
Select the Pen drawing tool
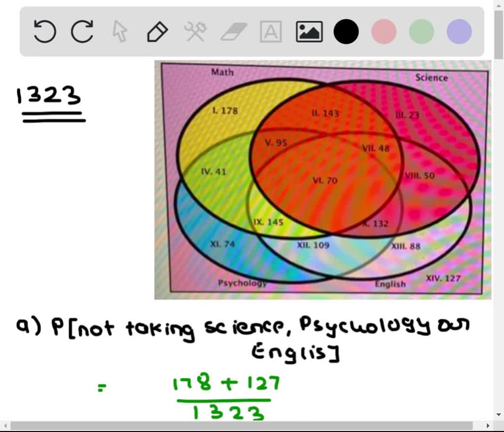157,31
